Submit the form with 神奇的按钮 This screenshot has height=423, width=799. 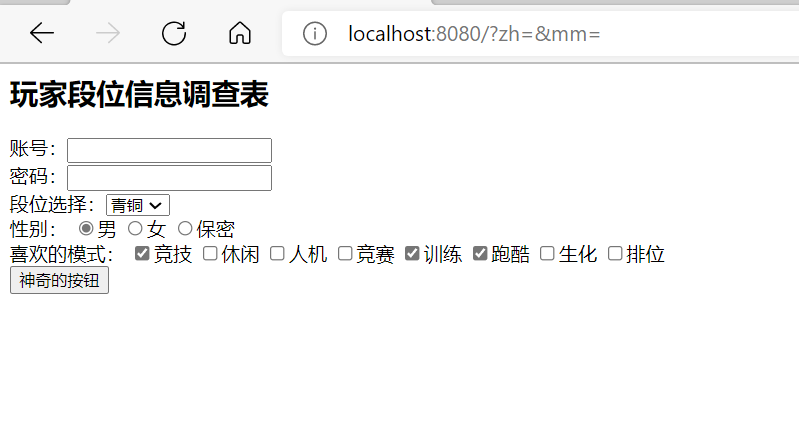click(59, 280)
